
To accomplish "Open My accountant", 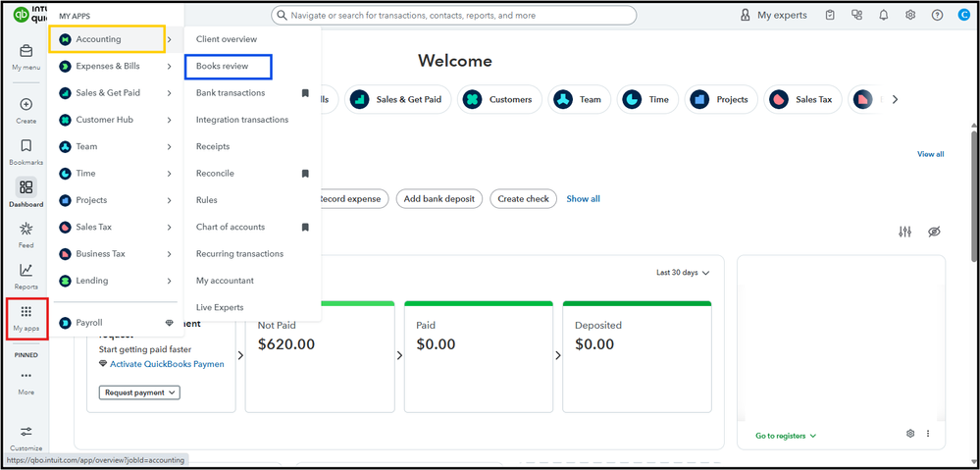I will [x=225, y=282].
